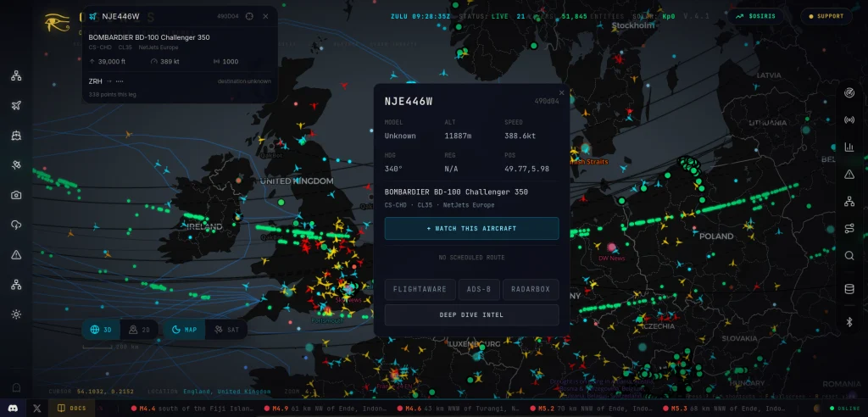868x417 pixels.
Task: Click the 389 kt speed on card
Action: pos(170,62)
